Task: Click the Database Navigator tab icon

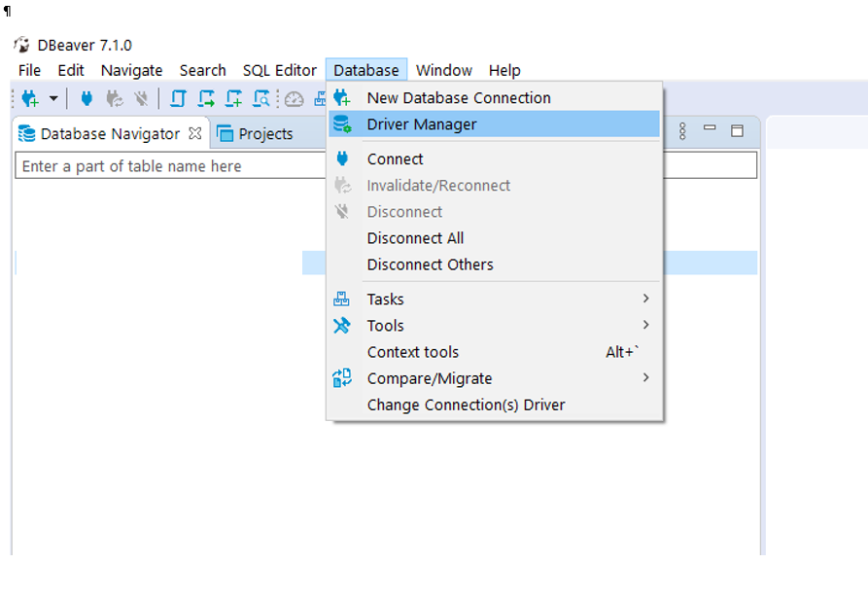Action: 26,133
